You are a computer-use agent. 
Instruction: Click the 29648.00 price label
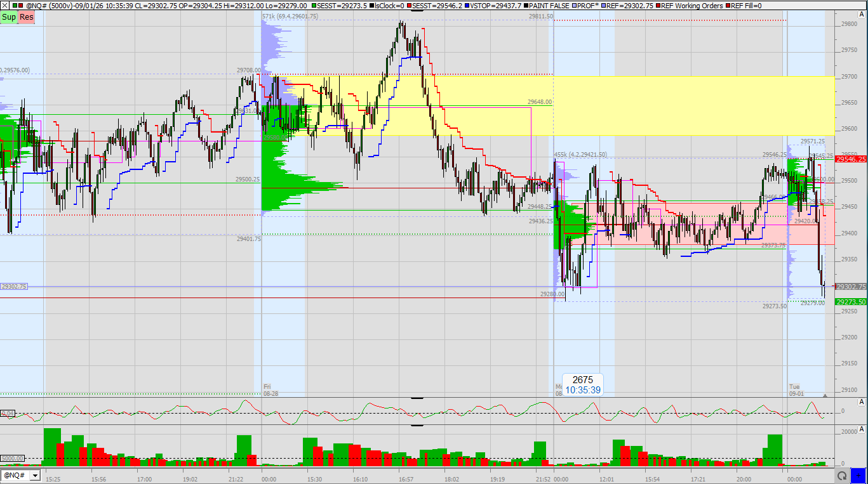tap(540, 101)
